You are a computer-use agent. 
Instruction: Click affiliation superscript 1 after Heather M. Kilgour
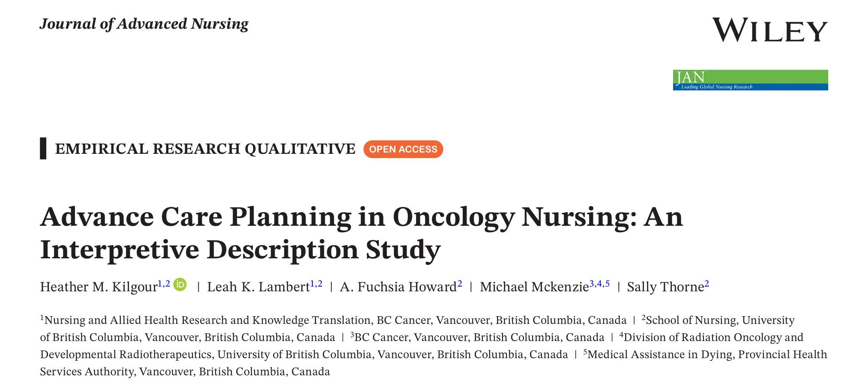[x=160, y=284]
